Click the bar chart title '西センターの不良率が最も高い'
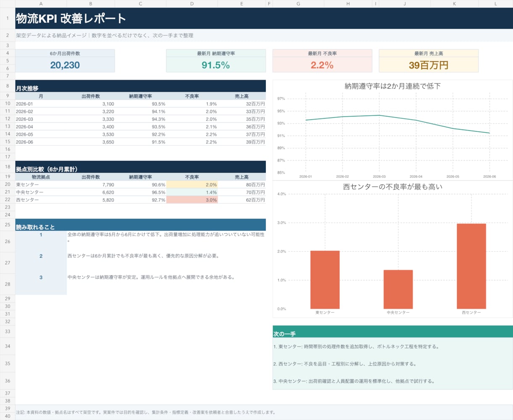The height and width of the screenshot is (420, 513). click(393, 187)
